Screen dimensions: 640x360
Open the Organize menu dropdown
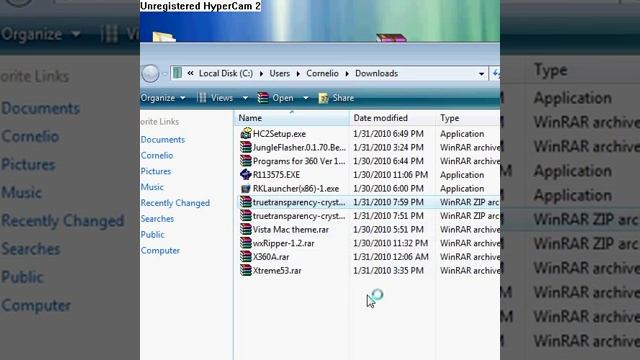click(163, 98)
